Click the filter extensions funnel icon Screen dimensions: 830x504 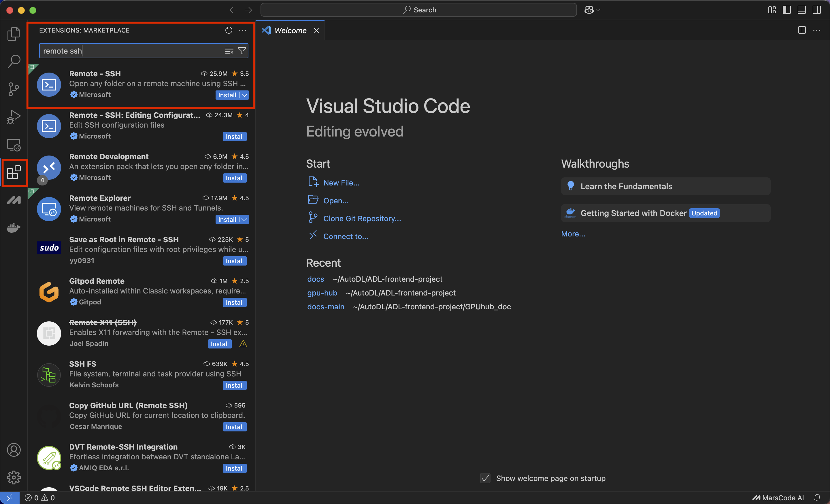[242, 51]
